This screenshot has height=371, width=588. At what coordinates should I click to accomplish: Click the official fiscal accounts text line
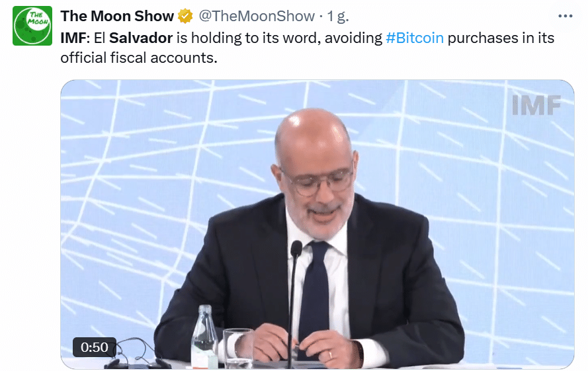click(139, 58)
